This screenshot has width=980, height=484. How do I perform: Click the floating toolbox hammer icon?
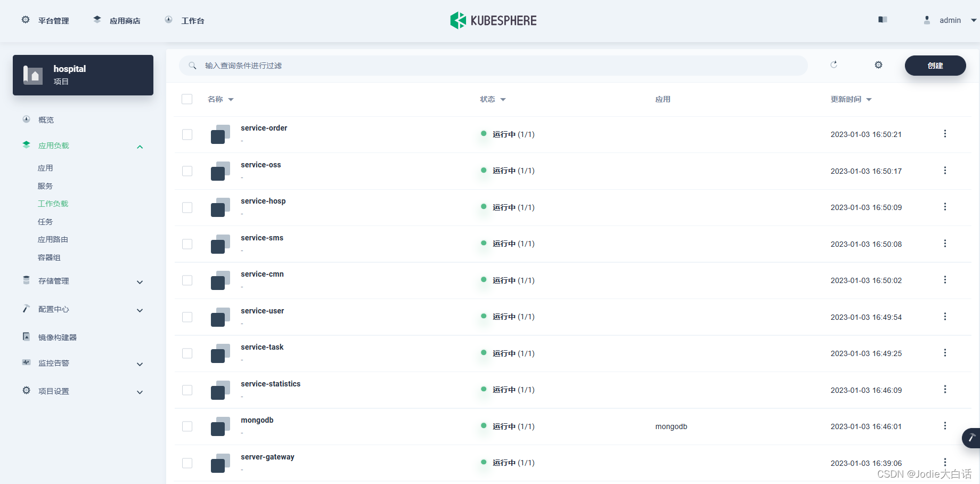[x=971, y=438]
